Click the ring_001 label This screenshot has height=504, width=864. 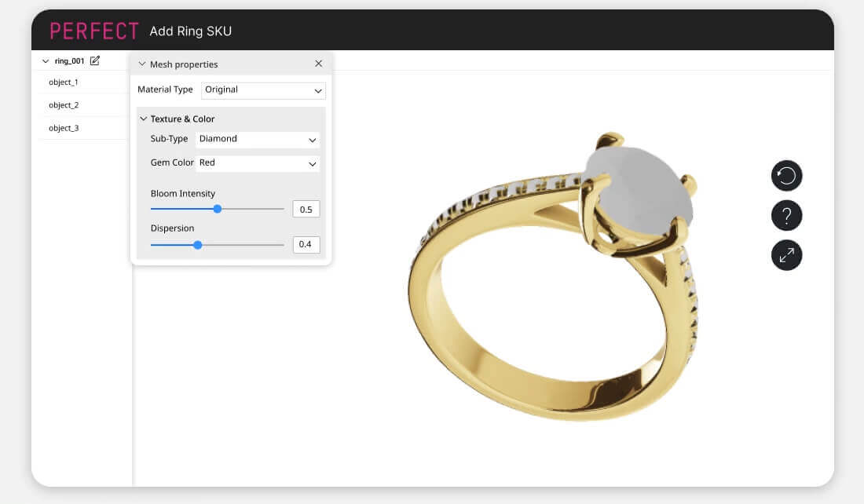coord(69,61)
